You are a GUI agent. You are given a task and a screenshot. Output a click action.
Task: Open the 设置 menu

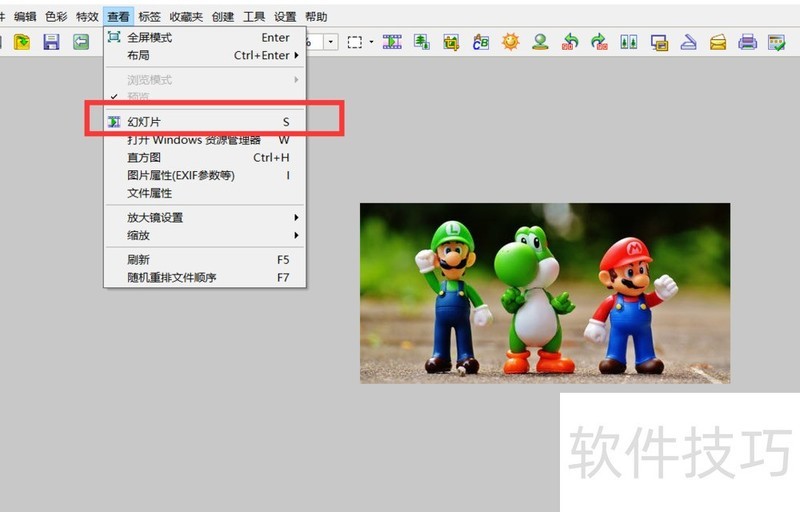285,17
